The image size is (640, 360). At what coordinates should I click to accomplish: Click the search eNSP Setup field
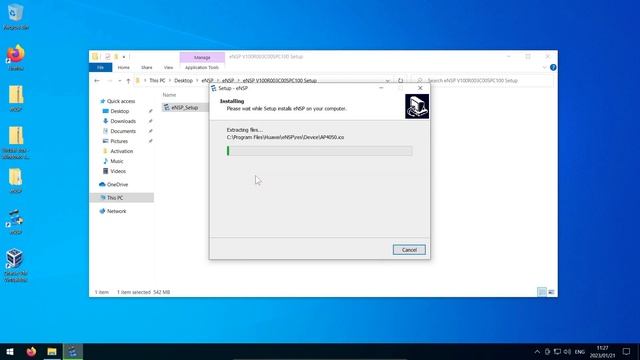(483, 81)
